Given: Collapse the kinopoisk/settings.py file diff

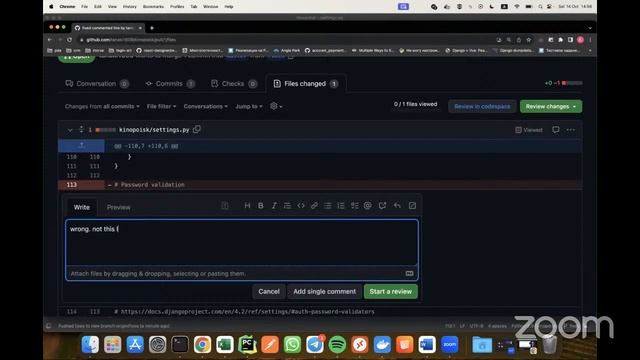Looking at the screenshot, I should click(x=70, y=130).
